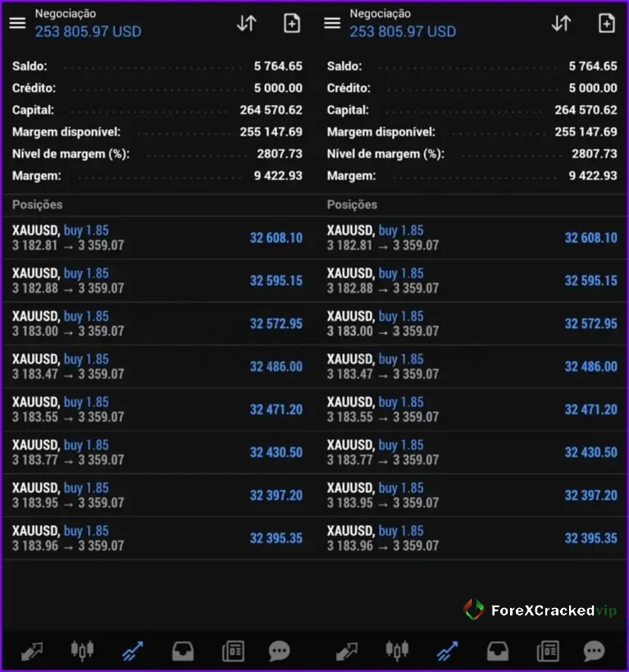Select left XAUUSD position opened at 3 183.95
The image size is (629, 672).
click(x=157, y=495)
